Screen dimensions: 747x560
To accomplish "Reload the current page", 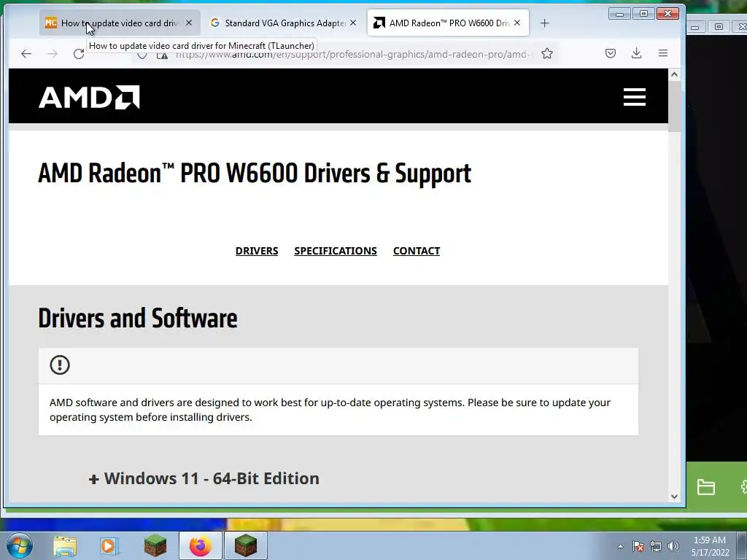I will [x=79, y=54].
